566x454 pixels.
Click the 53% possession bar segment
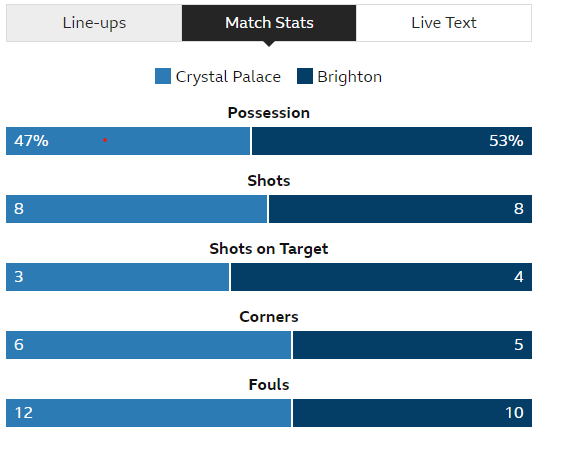392,141
